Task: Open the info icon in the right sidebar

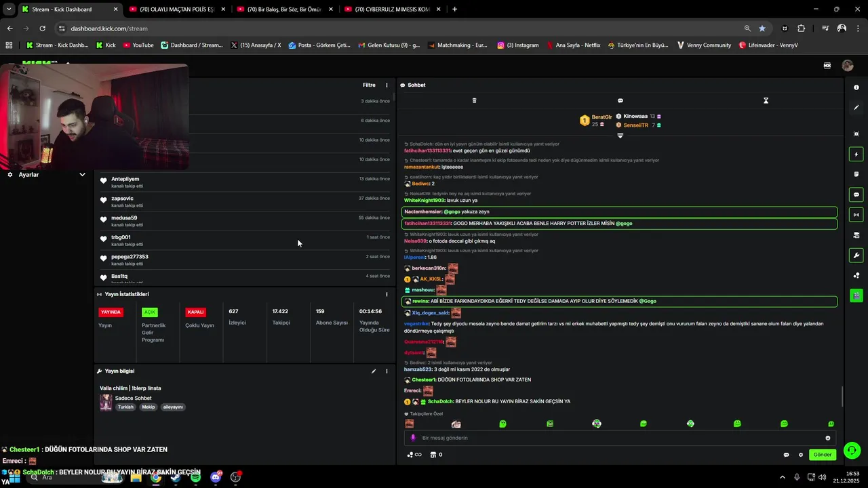Action: (856, 87)
